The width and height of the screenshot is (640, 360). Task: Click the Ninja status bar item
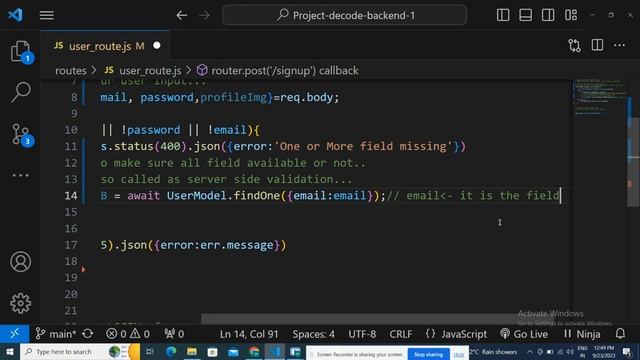tap(582, 334)
